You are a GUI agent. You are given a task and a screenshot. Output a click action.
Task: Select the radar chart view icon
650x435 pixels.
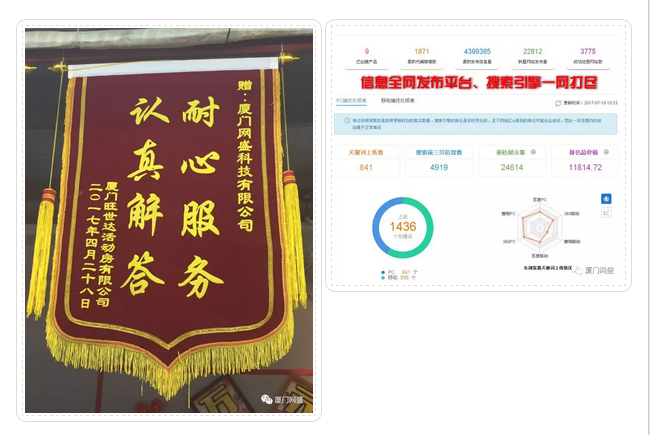point(605,199)
